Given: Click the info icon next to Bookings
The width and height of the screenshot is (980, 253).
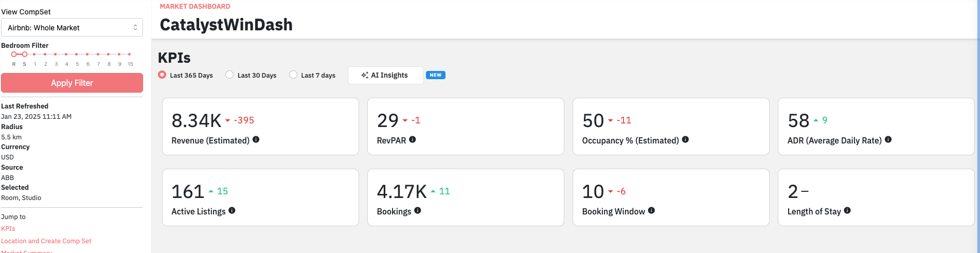Looking at the screenshot, I should tap(417, 210).
